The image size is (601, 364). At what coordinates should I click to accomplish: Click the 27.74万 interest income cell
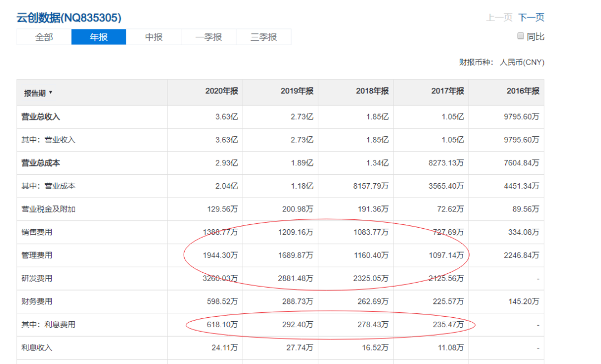[x=300, y=347]
